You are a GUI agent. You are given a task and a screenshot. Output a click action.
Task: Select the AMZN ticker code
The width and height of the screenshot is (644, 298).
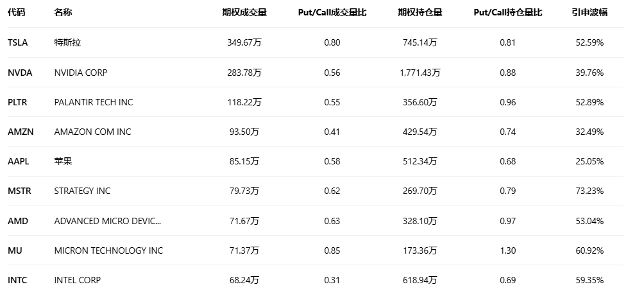21,132
